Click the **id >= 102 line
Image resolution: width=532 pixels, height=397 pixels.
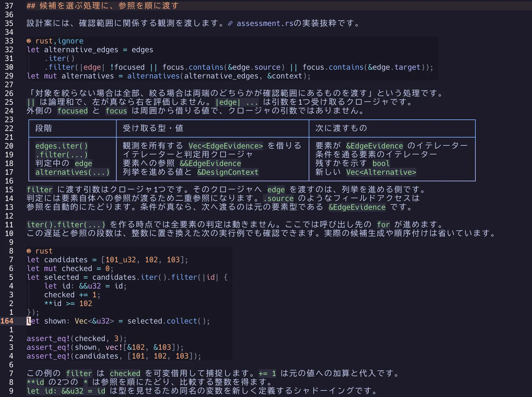pos(68,304)
